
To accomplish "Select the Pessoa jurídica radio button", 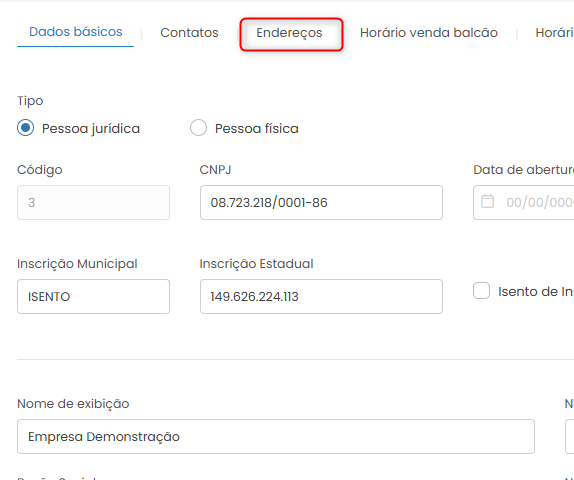I will tap(26, 128).
